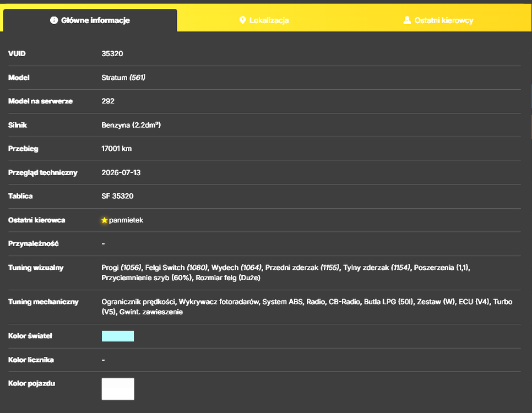532x413 pixels.
Task: Click the plate number SF 35320
Action: (117, 196)
